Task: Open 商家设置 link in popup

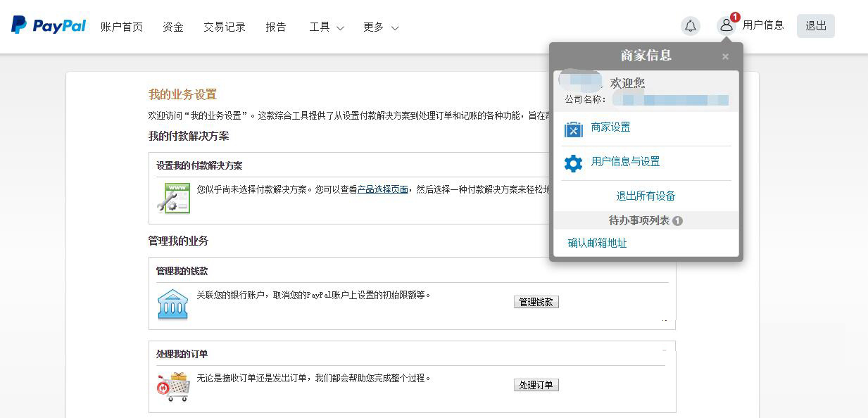Action: [x=611, y=127]
